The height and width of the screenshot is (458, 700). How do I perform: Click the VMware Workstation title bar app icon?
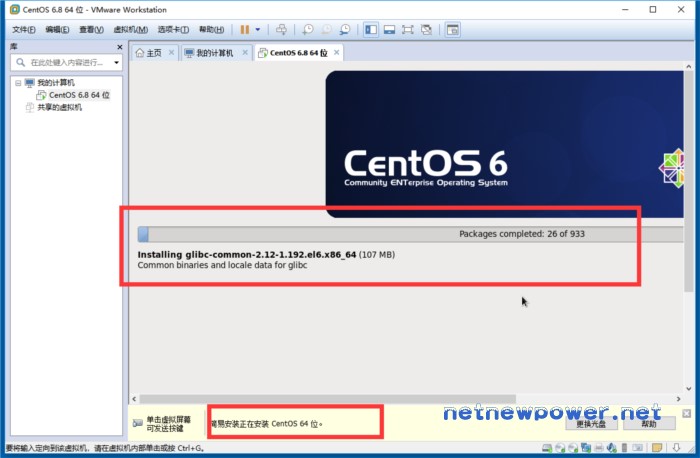(15, 9)
